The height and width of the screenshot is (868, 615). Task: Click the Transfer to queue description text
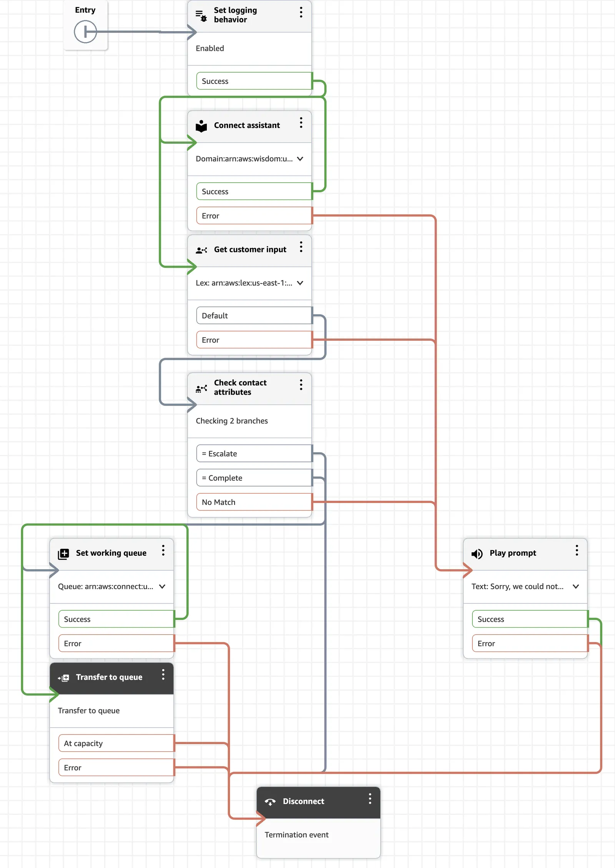click(x=89, y=711)
